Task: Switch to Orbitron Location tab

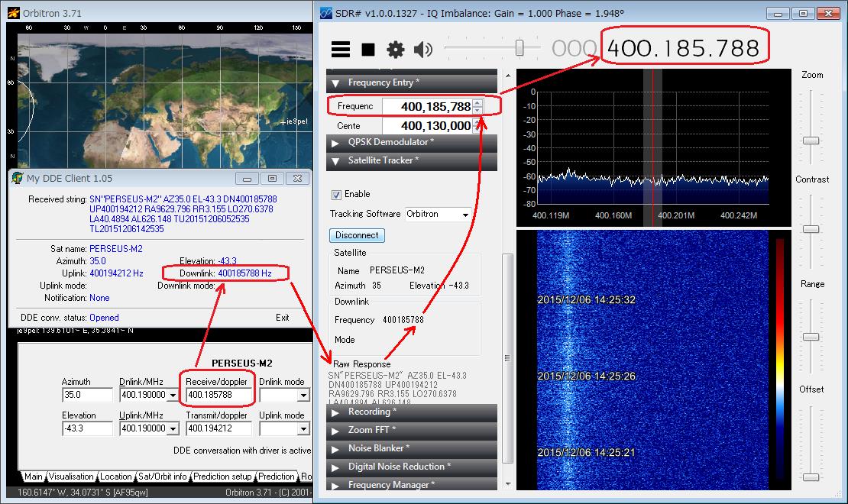Action: click(115, 477)
